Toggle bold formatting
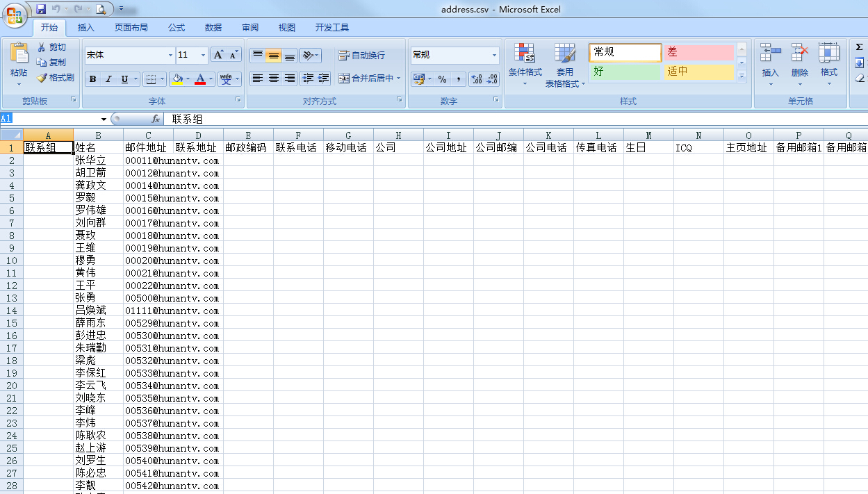The height and width of the screenshot is (494, 868). (x=92, y=79)
